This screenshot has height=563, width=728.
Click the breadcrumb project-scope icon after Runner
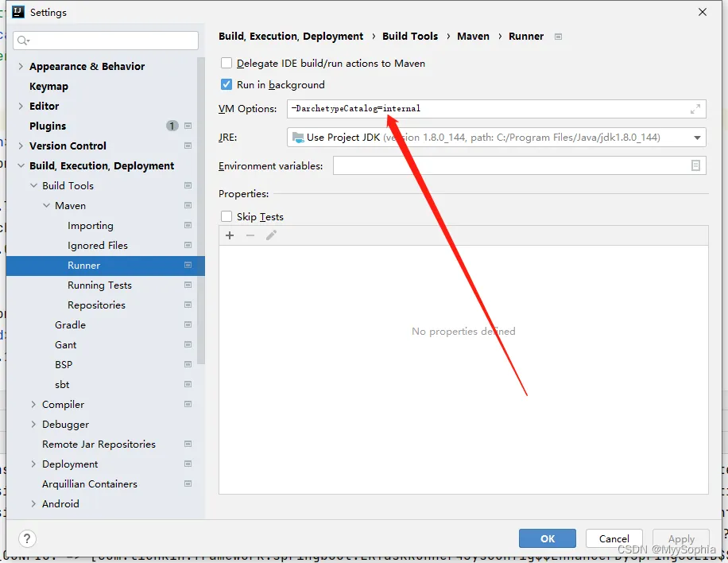pyautogui.click(x=559, y=37)
